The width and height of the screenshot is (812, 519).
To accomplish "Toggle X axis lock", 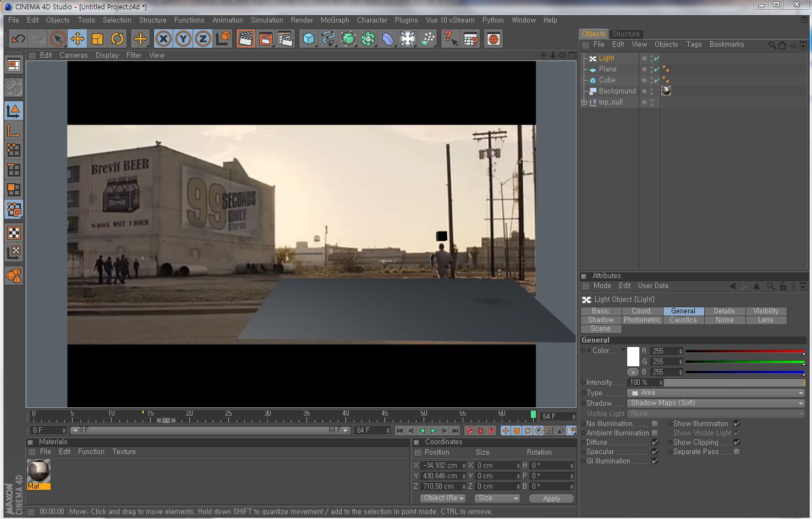I will coord(163,39).
